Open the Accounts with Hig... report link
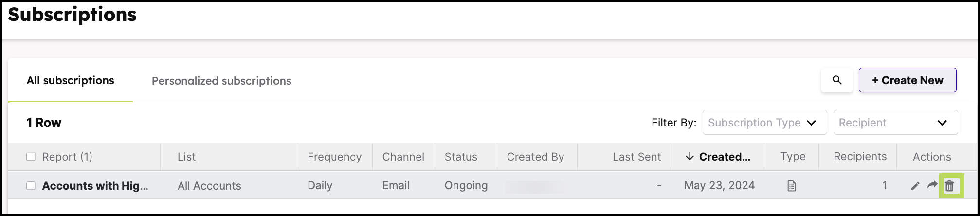This screenshot has height=216, width=980. click(x=95, y=185)
